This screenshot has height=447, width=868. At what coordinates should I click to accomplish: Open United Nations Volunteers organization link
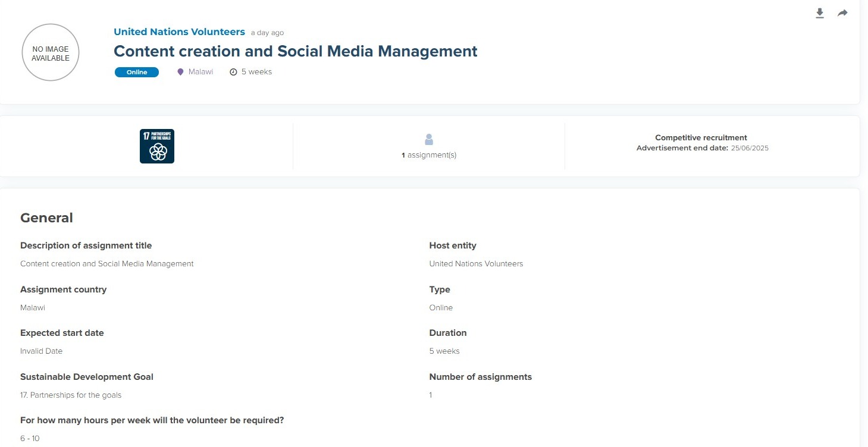tap(179, 32)
